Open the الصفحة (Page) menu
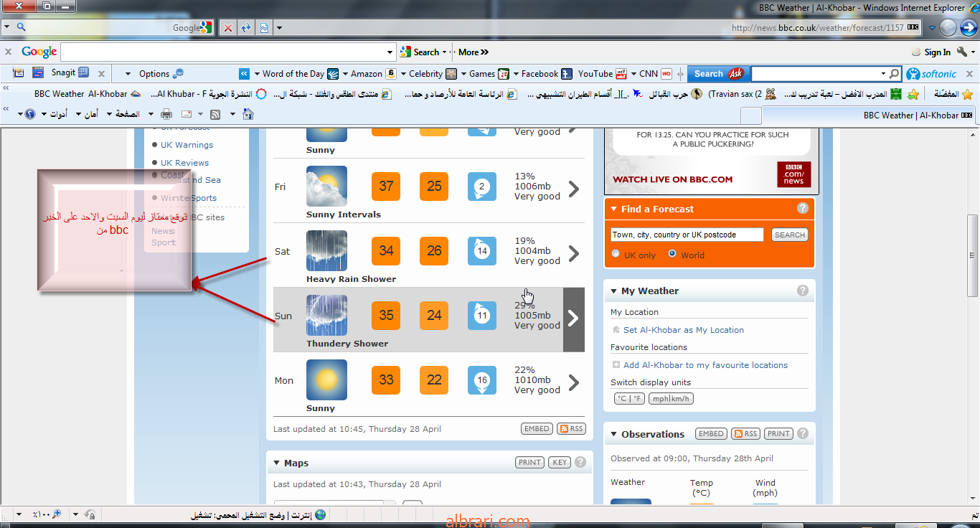This screenshot has width=980, height=528. [127, 114]
